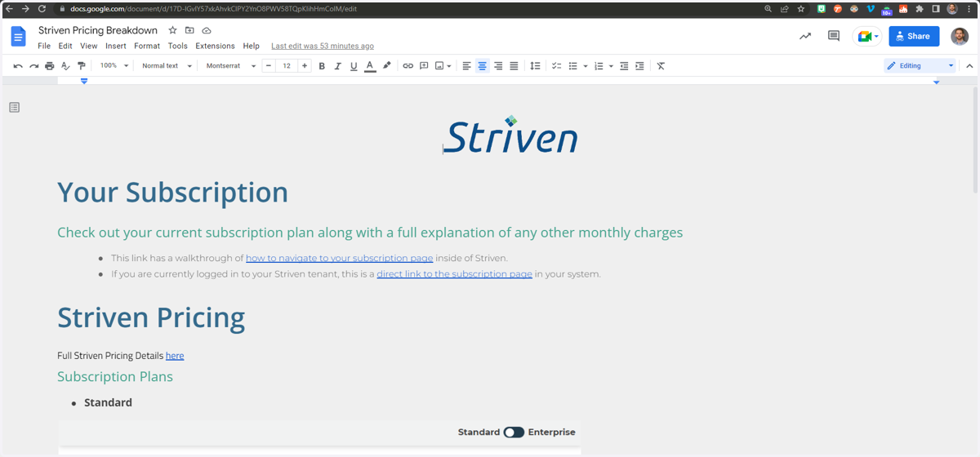The width and height of the screenshot is (980, 457).
Task: Open the Extensions menu
Action: pyautogui.click(x=215, y=47)
